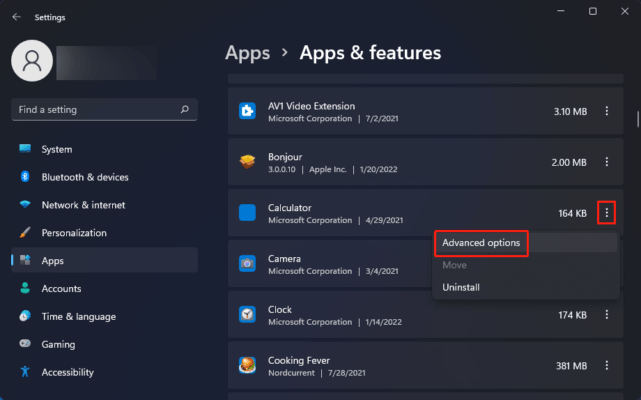Viewport: 641px width, 400px height.
Task: Open Personalization settings
Action: point(105,232)
